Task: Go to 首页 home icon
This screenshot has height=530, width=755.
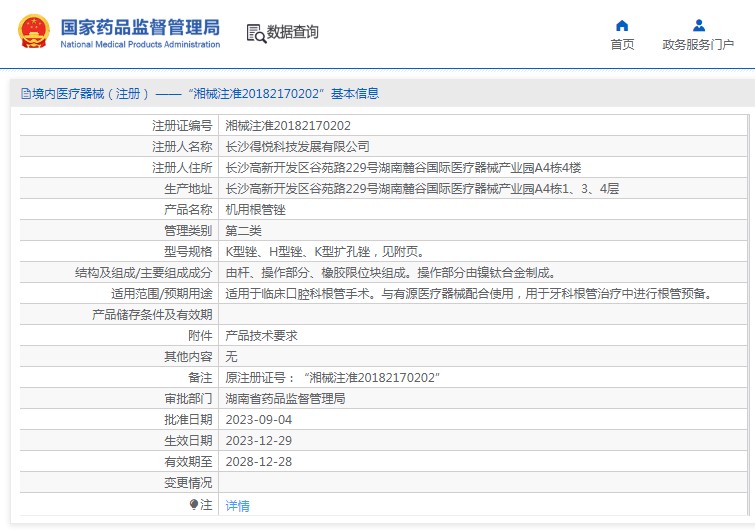Action: (622, 25)
